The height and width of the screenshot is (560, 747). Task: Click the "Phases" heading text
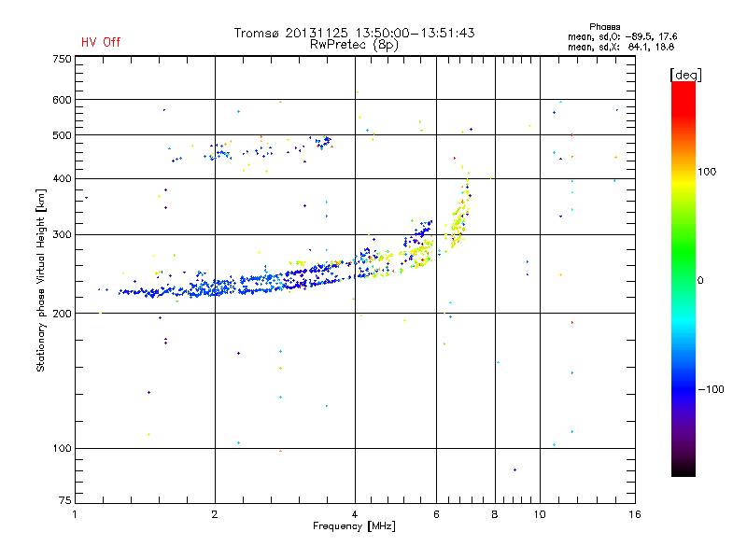(604, 27)
